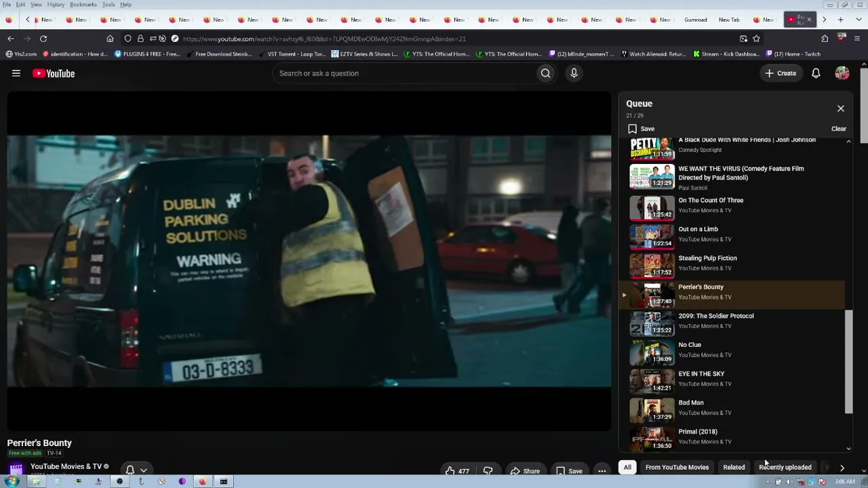Click the A Black Dude With White Friends title
Image resolution: width=868 pixels, height=488 pixels.
click(x=747, y=140)
